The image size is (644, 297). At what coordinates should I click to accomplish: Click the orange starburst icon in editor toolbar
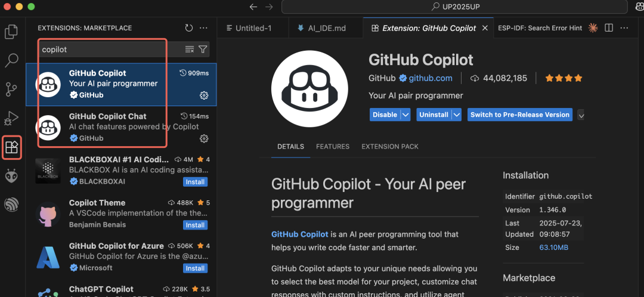tap(593, 27)
